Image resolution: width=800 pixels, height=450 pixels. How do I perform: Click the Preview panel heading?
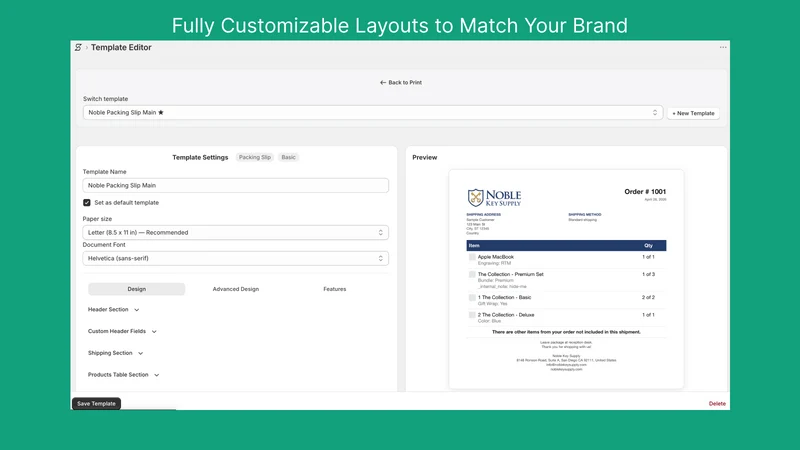tap(424, 157)
